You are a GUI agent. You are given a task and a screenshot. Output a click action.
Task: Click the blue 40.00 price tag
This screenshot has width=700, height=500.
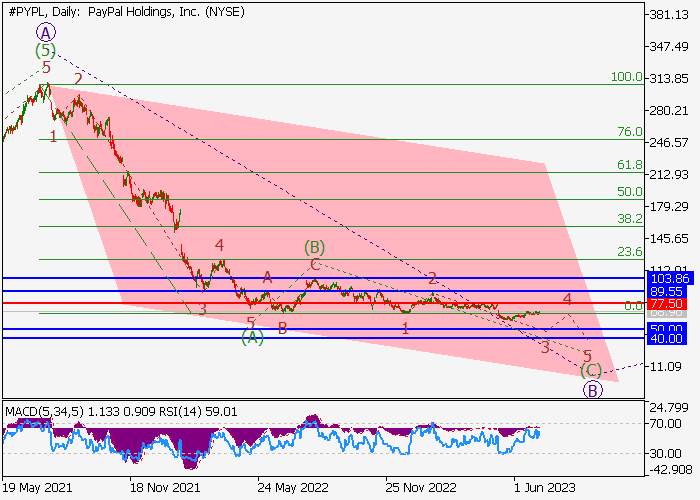667,338
